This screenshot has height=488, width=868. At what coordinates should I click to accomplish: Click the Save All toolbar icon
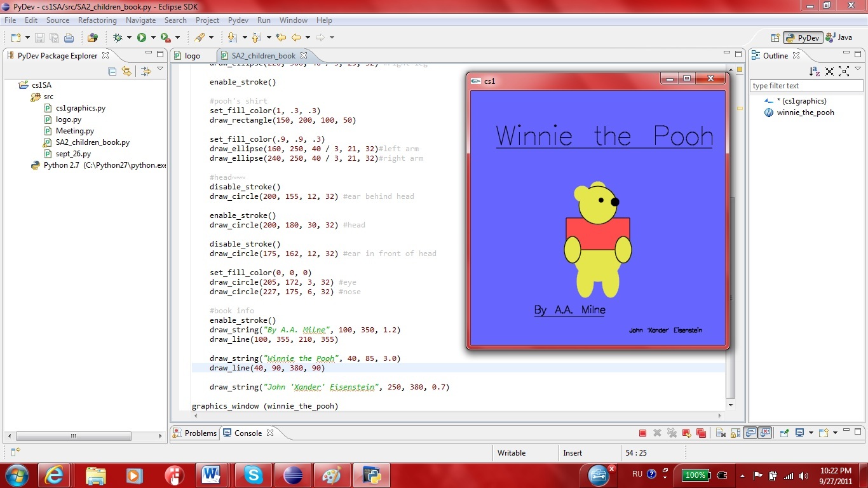54,37
